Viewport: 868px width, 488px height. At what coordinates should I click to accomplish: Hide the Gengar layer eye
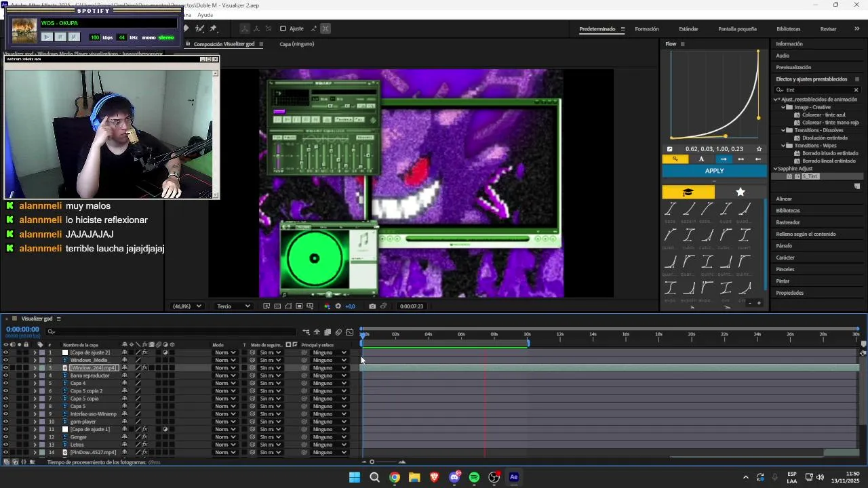[5, 437]
